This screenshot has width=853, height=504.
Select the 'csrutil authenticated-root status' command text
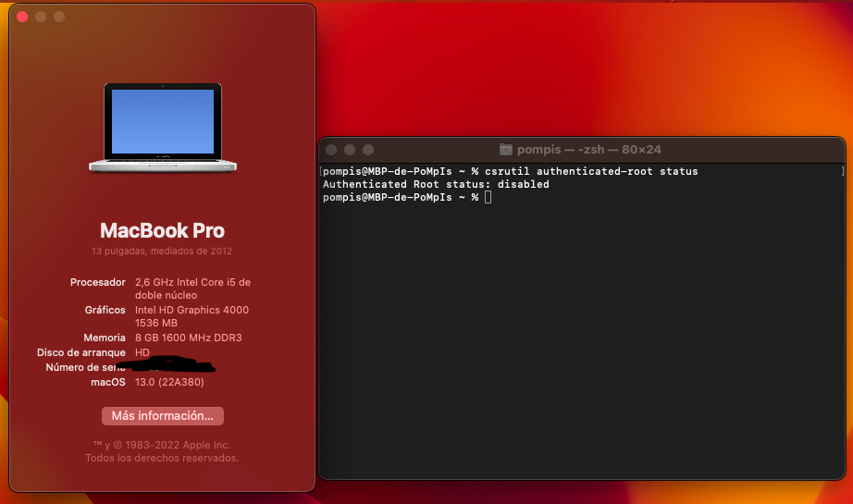591,171
